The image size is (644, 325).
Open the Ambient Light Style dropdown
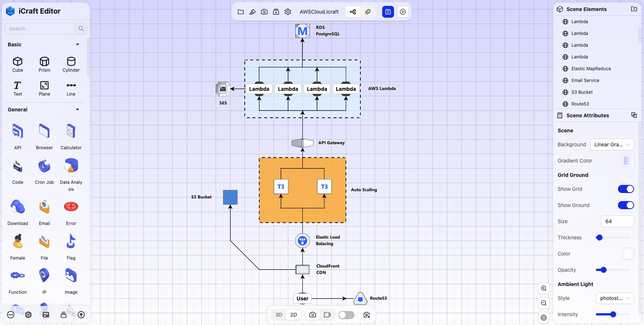coord(615,298)
